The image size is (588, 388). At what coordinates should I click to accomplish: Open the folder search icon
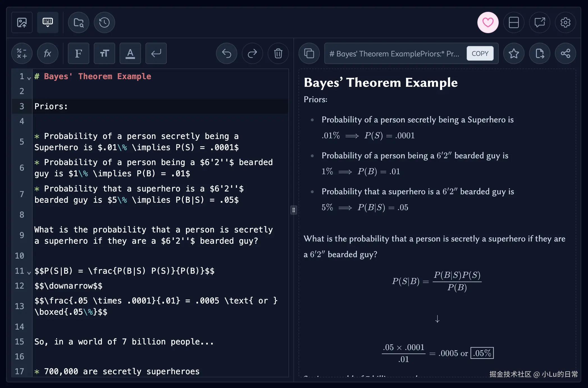[79, 22]
